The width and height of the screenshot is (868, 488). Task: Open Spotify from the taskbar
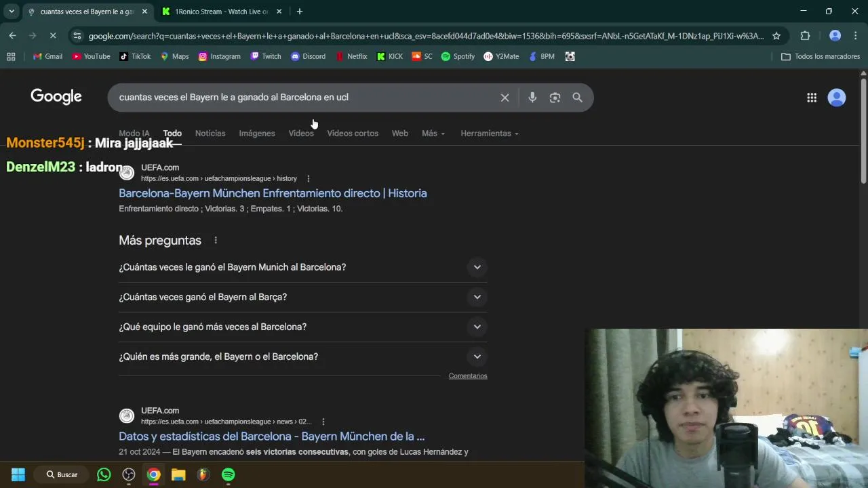click(229, 474)
